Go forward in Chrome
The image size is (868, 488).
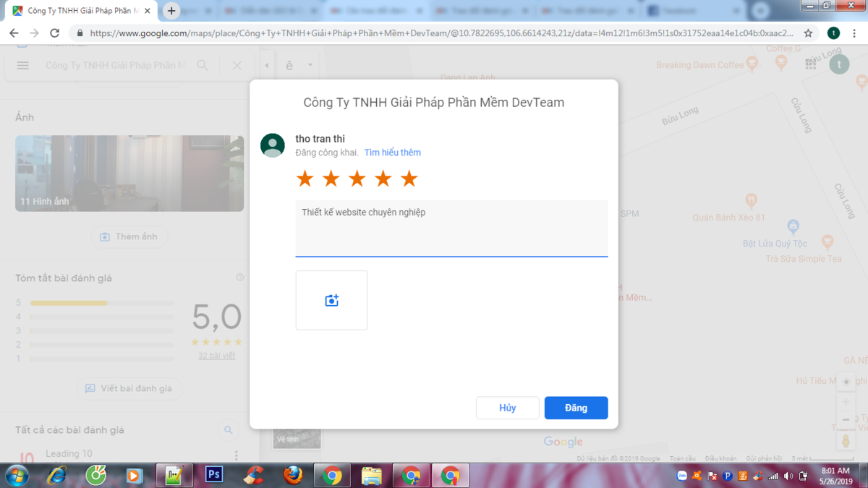tap(34, 33)
